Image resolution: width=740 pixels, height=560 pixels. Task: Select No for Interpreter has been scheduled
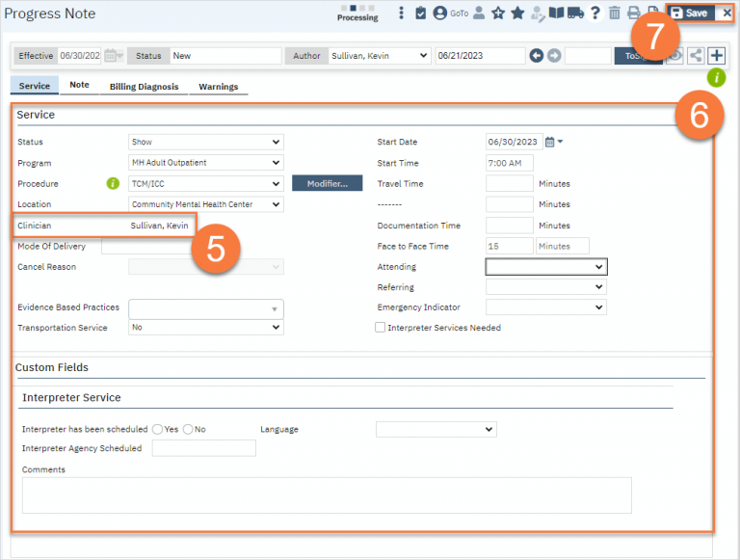click(x=188, y=429)
